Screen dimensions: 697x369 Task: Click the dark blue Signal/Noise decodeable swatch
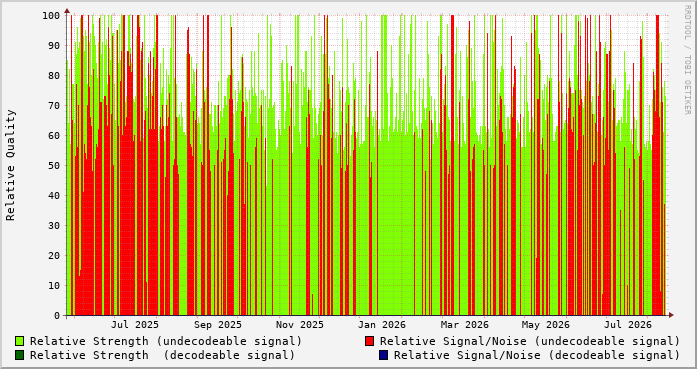click(383, 355)
